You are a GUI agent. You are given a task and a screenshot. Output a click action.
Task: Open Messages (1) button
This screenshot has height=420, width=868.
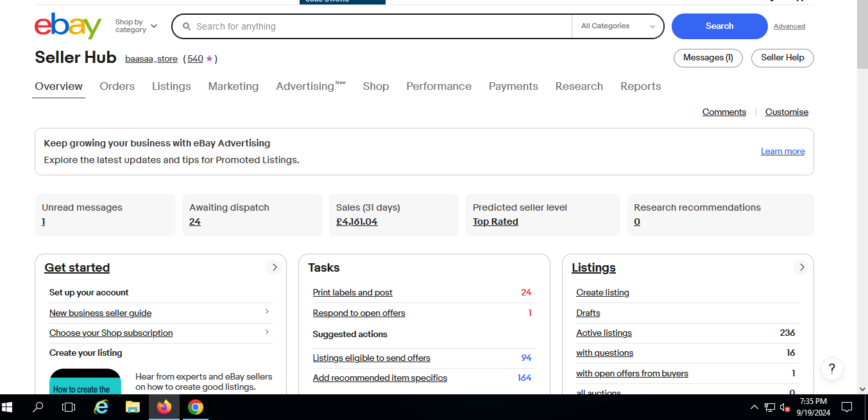pos(708,58)
